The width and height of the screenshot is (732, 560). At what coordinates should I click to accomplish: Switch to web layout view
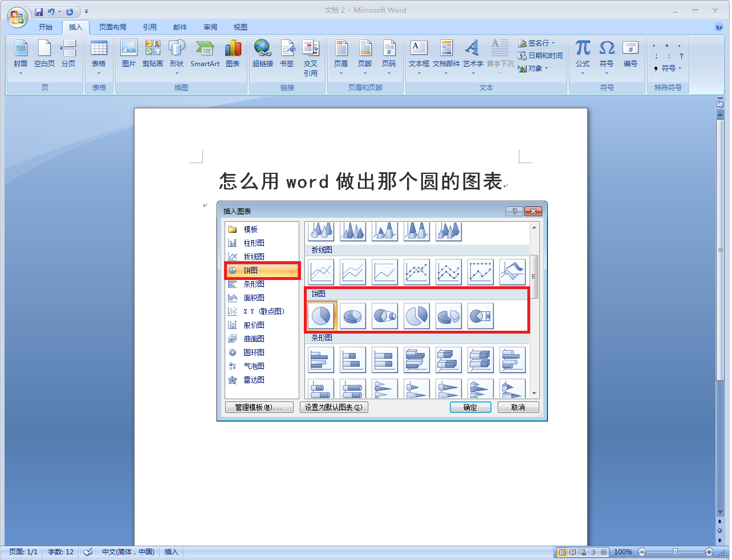coord(583,552)
